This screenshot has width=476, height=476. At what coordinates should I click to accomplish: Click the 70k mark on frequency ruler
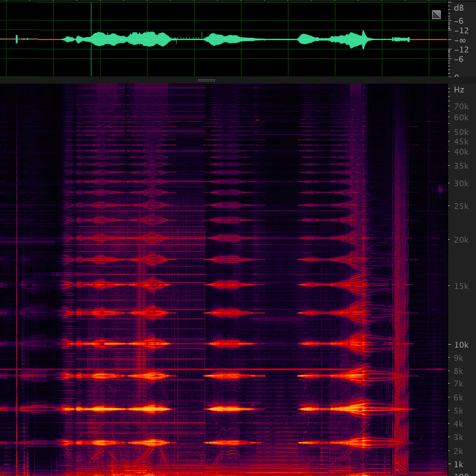pos(461,106)
